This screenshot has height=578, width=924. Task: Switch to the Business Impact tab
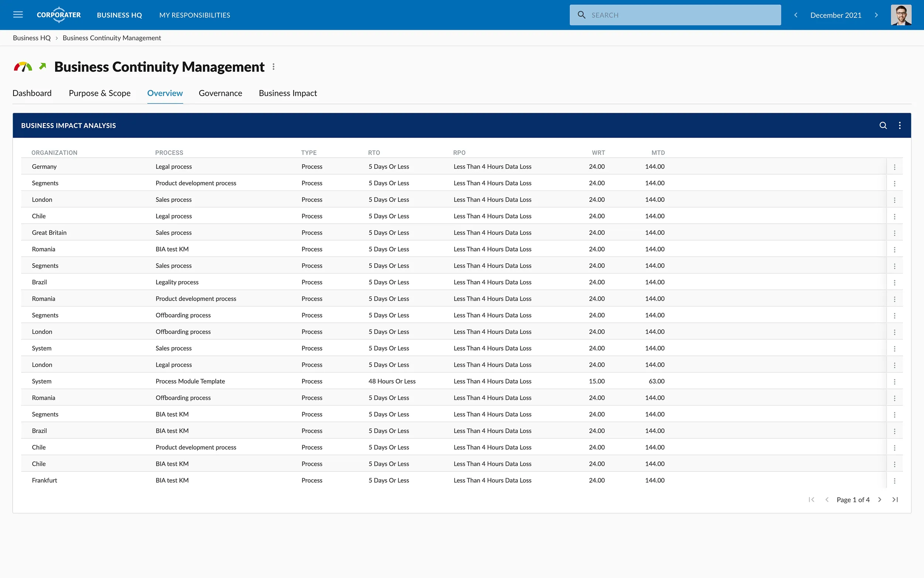pos(288,93)
